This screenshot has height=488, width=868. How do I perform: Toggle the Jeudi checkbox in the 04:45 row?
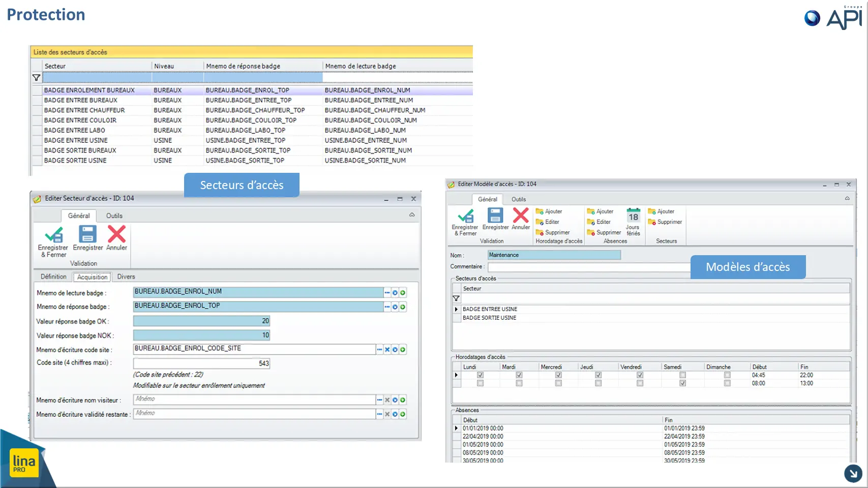pos(598,375)
